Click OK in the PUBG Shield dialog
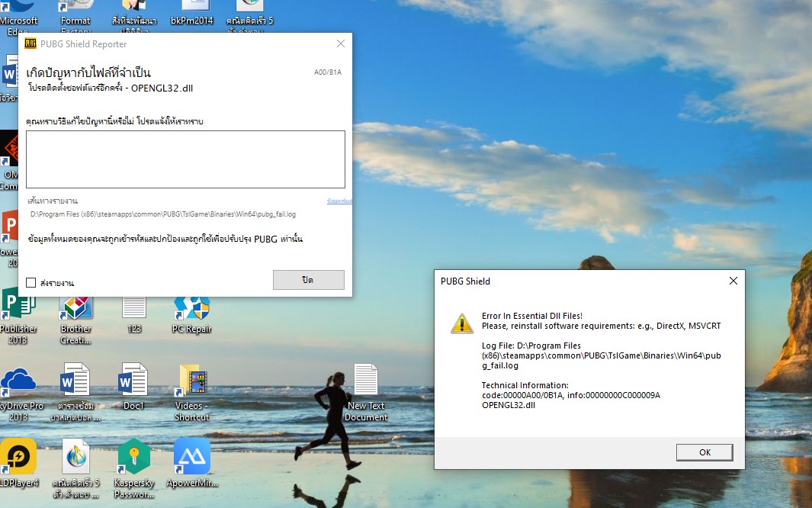The image size is (812, 508). 704,452
